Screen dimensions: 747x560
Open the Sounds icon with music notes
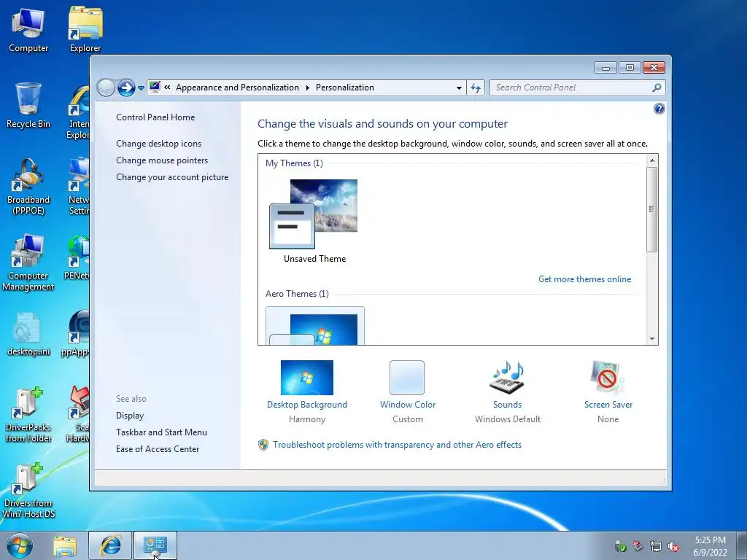point(507,378)
